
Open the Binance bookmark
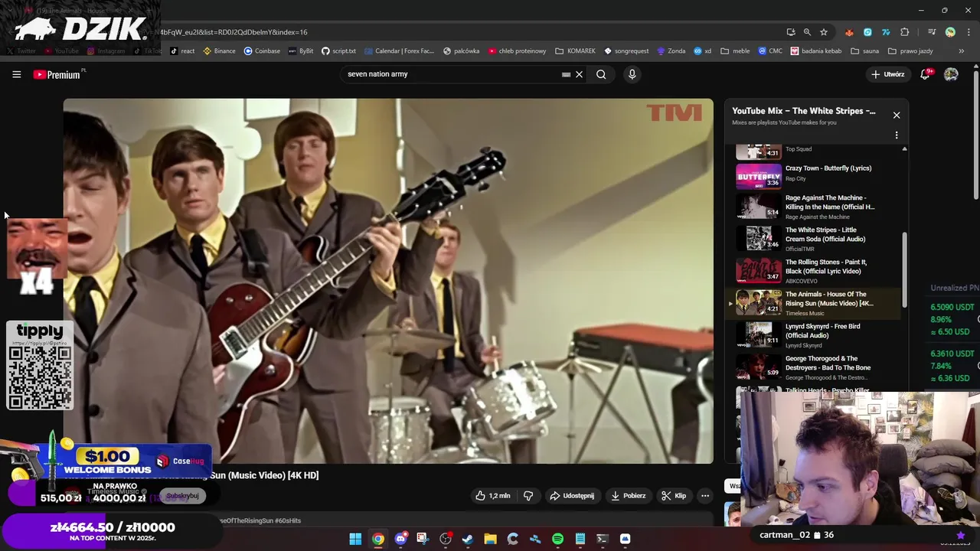point(219,51)
